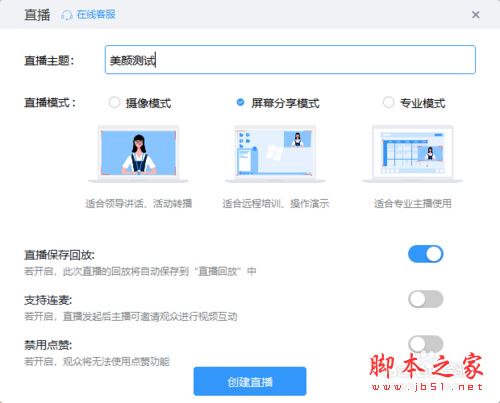Select the 摄像模式 radio button
The width and height of the screenshot is (500, 403).
tap(114, 102)
